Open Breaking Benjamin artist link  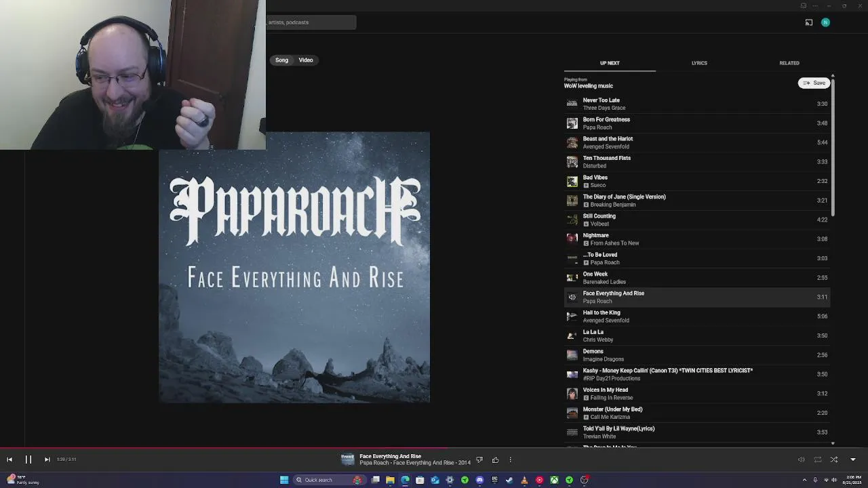[x=613, y=205]
